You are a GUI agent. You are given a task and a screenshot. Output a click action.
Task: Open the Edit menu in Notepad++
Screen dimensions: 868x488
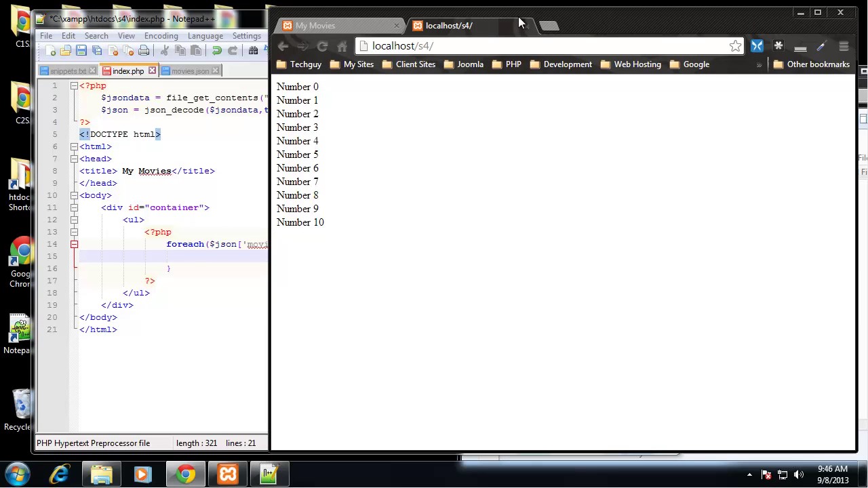(68, 36)
